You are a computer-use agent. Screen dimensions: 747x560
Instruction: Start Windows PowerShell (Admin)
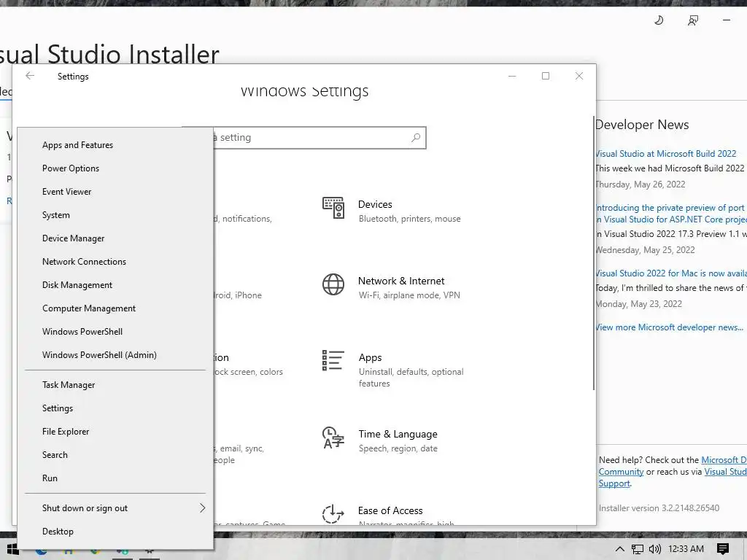pos(115,355)
